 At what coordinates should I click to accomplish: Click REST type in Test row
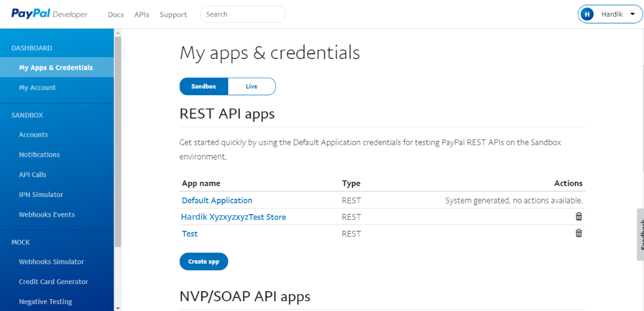(x=351, y=234)
